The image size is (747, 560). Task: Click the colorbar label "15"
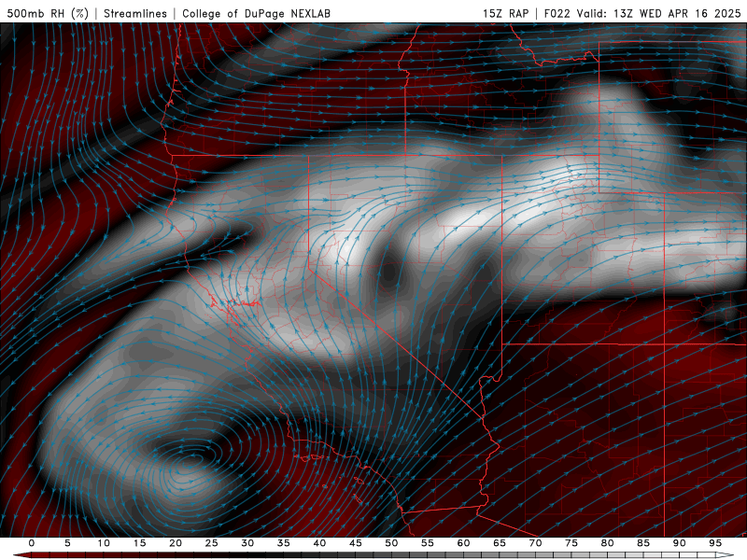pos(139,543)
